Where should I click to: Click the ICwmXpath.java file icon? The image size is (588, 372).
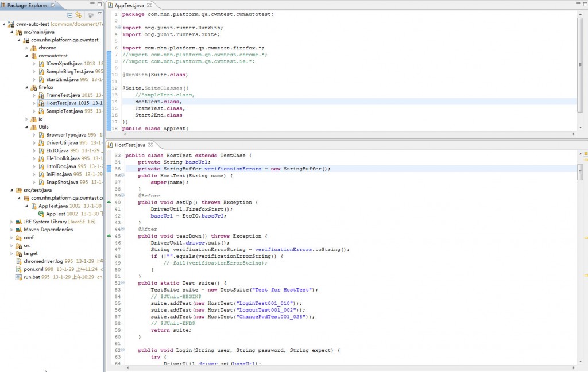coord(41,64)
